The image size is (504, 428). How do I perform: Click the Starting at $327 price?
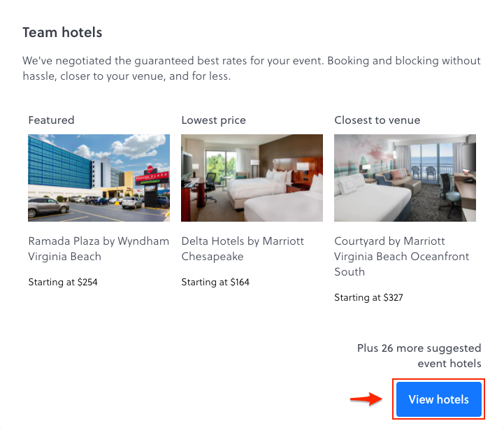tap(368, 298)
